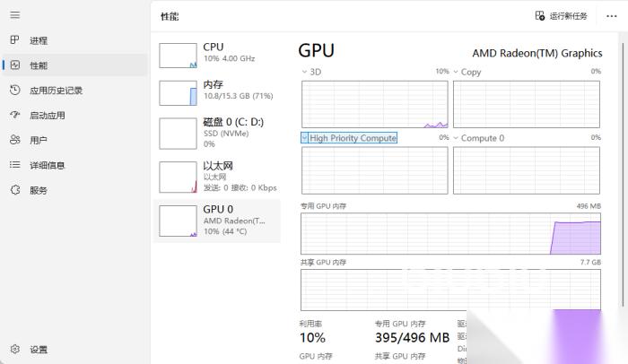The height and width of the screenshot is (364, 628).
Task: Go to 启动应用 page
Action: [48, 116]
